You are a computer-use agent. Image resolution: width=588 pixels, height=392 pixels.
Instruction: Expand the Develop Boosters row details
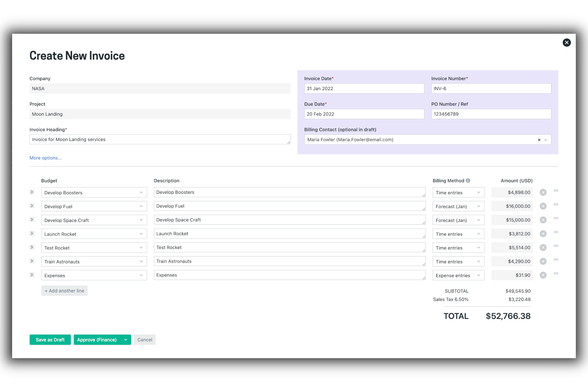(32, 192)
